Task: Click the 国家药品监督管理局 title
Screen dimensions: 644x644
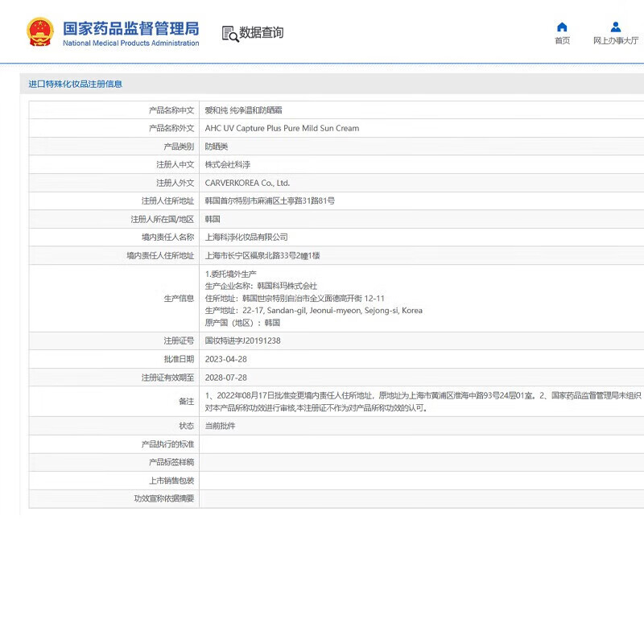Action: pos(131,29)
